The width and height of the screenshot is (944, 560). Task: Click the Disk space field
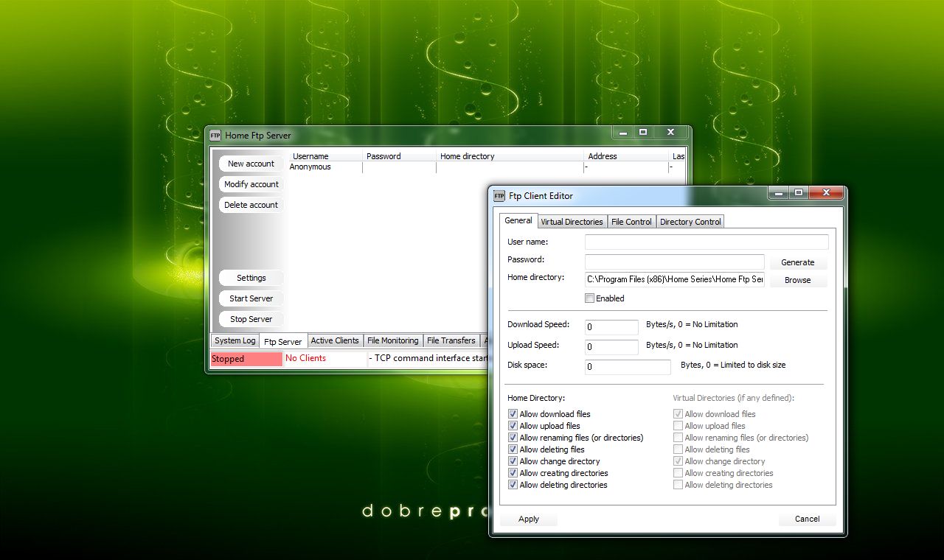[x=628, y=366]
